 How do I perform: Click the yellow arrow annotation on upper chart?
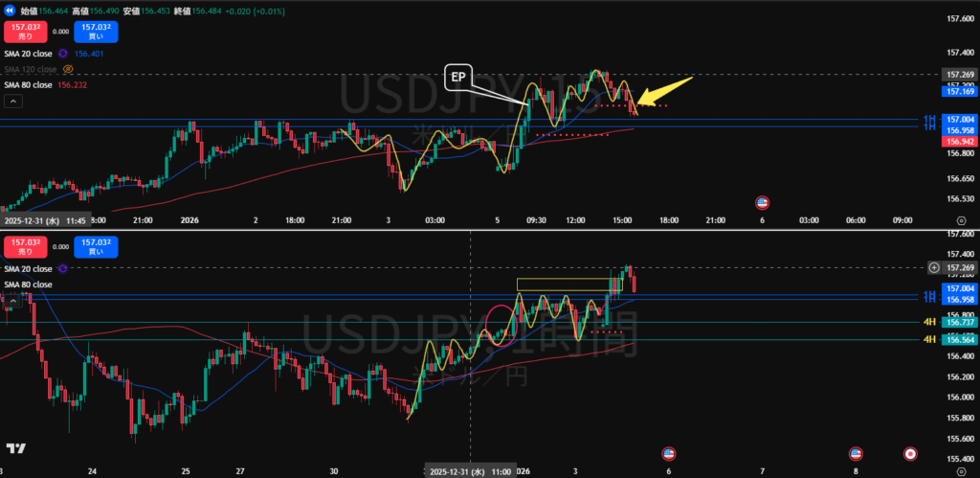click(x=662, y=93)
